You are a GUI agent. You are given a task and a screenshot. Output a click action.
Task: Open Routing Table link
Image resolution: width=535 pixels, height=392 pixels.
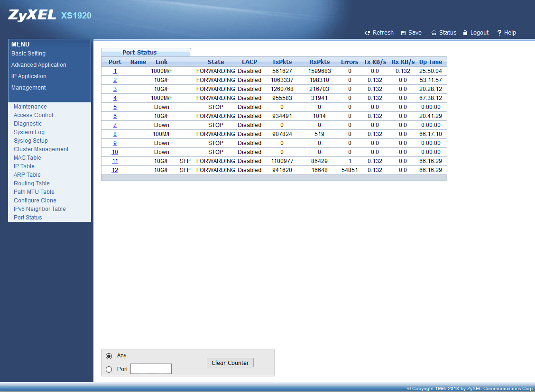[32, 183]
